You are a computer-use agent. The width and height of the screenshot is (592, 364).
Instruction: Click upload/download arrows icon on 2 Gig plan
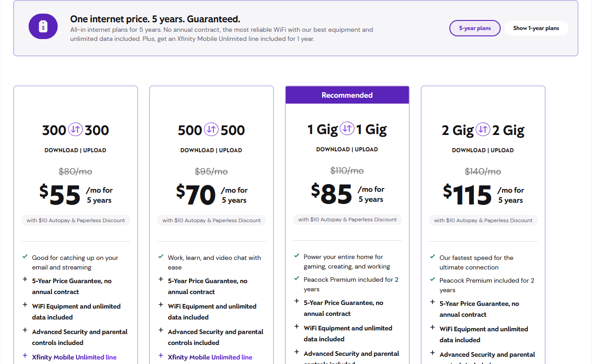[x=483, y=130]
